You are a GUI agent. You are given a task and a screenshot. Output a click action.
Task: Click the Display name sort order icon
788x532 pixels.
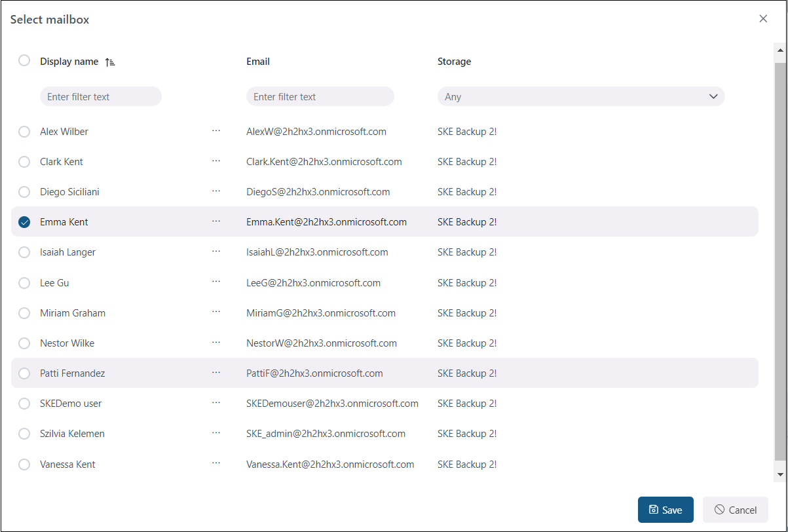tap(110, 62)
